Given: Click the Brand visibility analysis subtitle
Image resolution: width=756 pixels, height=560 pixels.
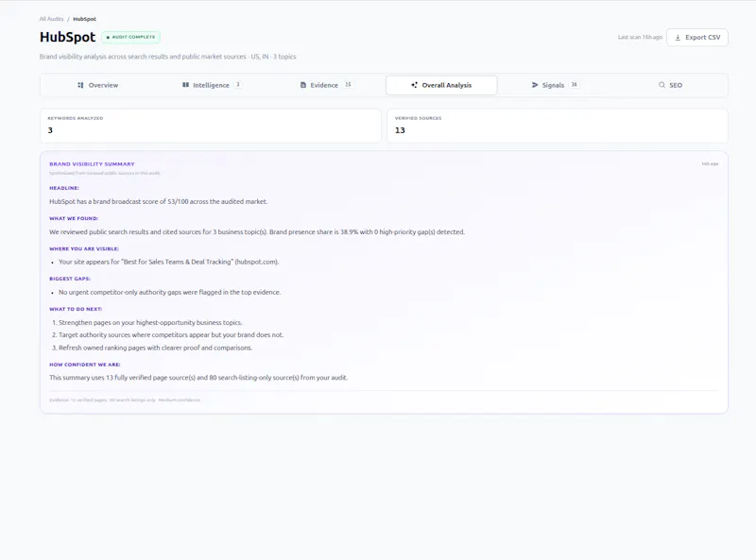Looking at the screenshot, I should click(168, 57).
